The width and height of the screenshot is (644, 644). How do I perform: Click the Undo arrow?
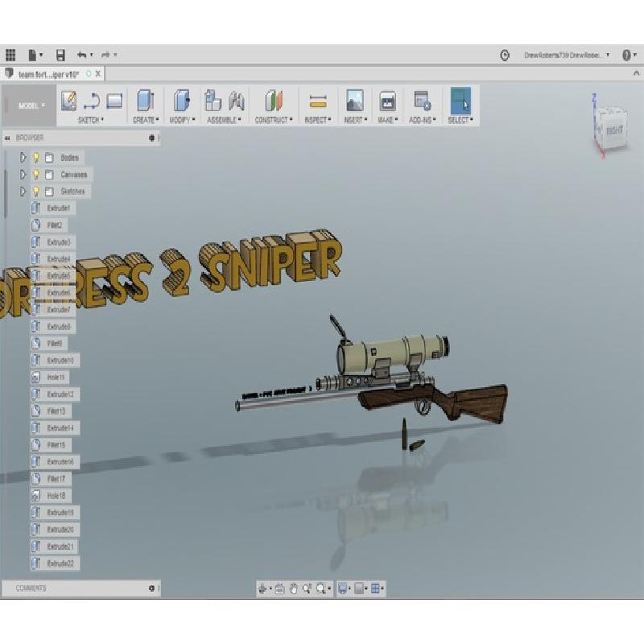82,55
